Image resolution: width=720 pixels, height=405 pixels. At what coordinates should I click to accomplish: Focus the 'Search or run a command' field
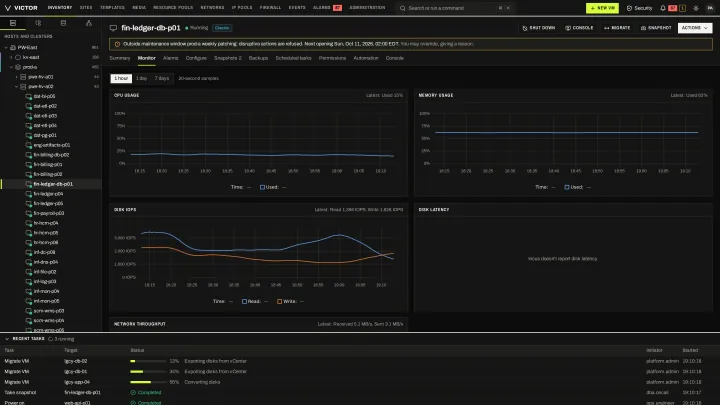point(455,8)
